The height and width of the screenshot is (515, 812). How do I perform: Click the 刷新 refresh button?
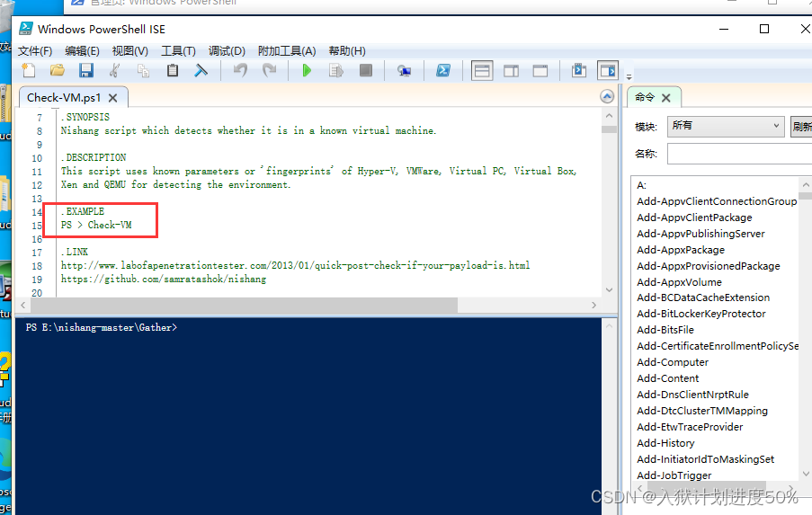point(801,127)
